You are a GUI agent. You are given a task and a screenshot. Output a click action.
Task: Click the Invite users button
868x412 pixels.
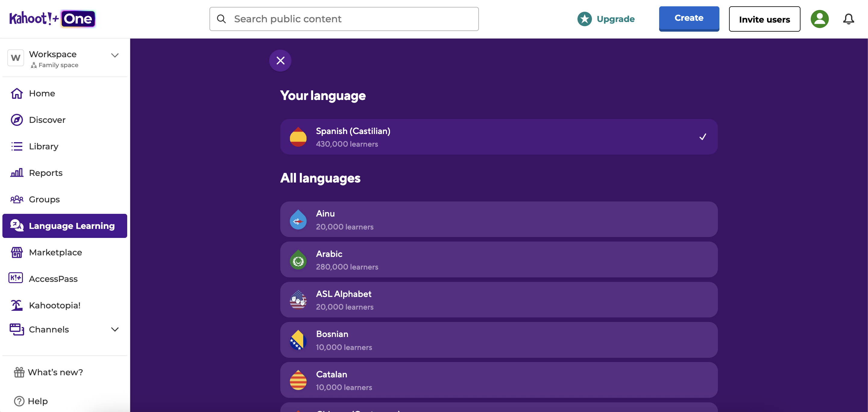pyautogui.click(x=765, y=19)
